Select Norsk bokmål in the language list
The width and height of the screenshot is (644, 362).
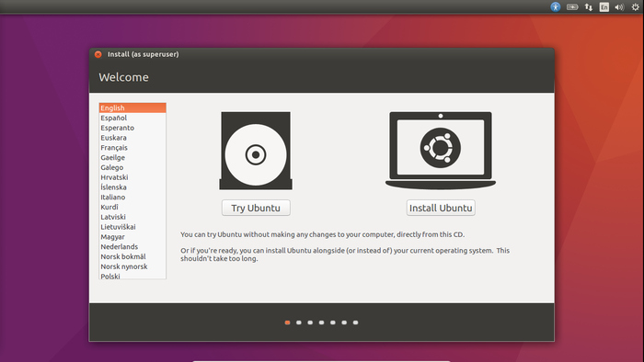click(x=132, y=256)
